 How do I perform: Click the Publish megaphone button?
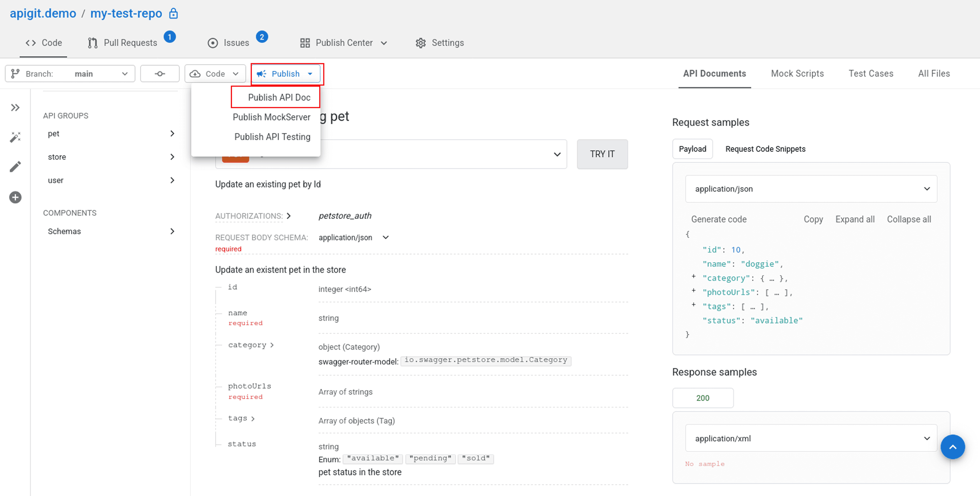point(286,73)
